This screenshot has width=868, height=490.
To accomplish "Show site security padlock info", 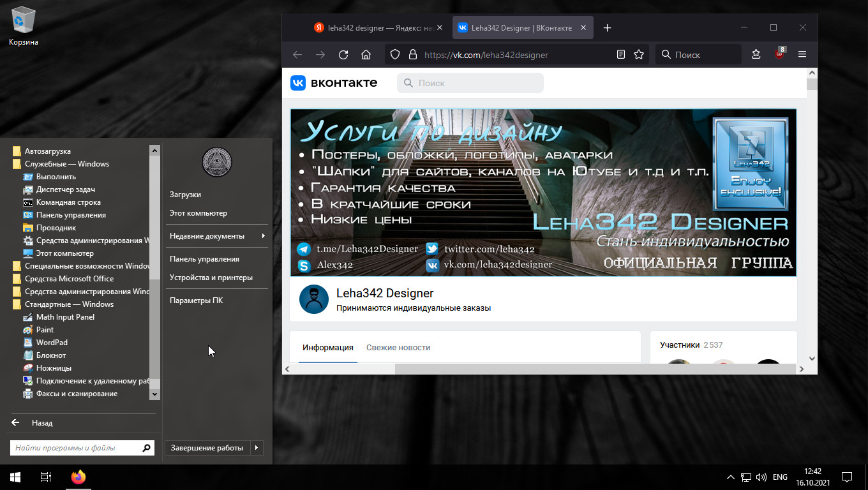I will (413, 55).
